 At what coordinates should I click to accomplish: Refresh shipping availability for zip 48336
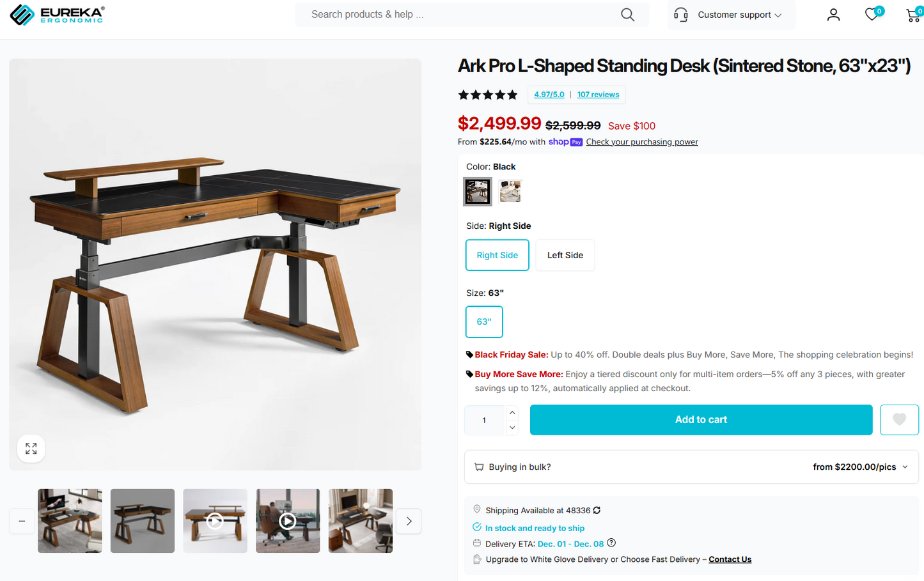coord(597,510)
